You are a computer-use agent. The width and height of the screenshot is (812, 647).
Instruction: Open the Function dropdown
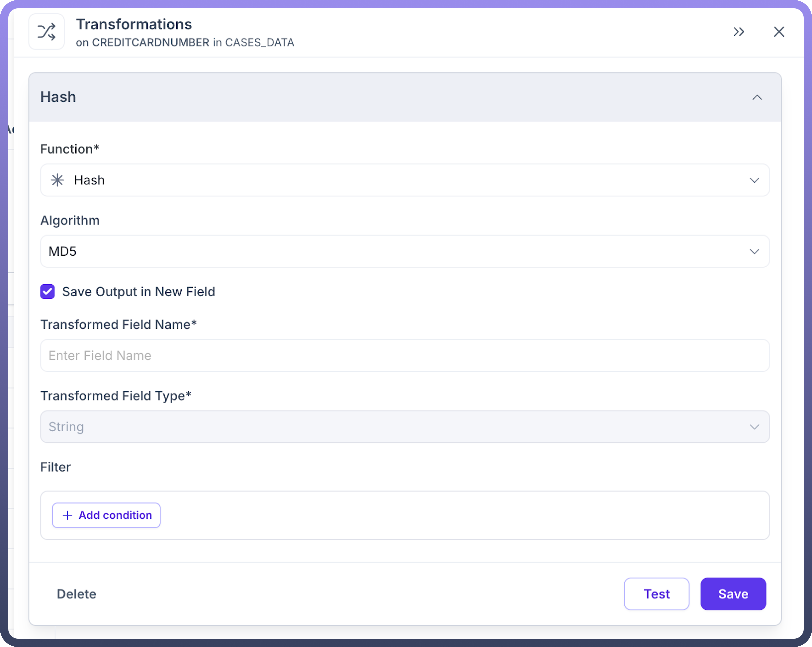click(405, 180)
